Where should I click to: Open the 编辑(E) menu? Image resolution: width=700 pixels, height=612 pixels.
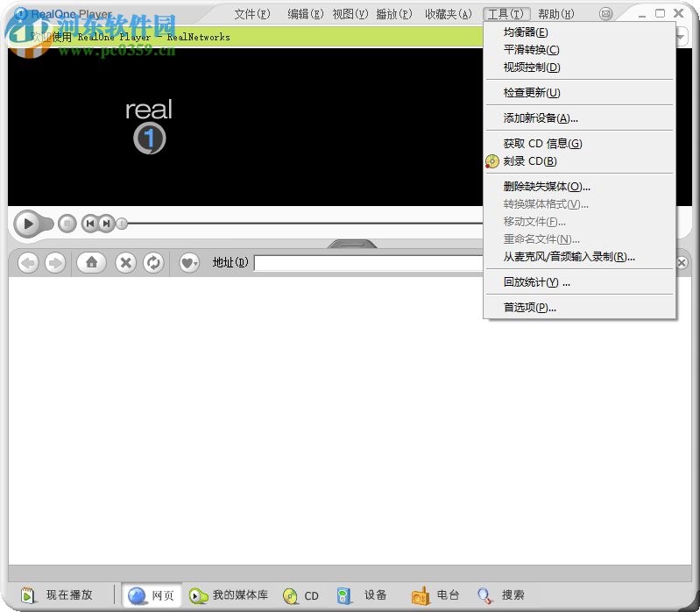tap(306, 14)
